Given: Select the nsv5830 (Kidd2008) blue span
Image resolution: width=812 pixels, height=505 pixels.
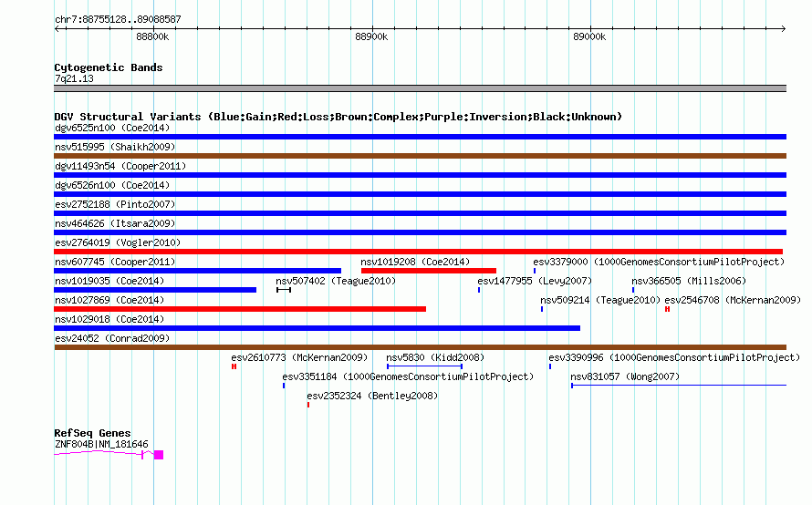Looking at the screenshot, I should (424, 366).
